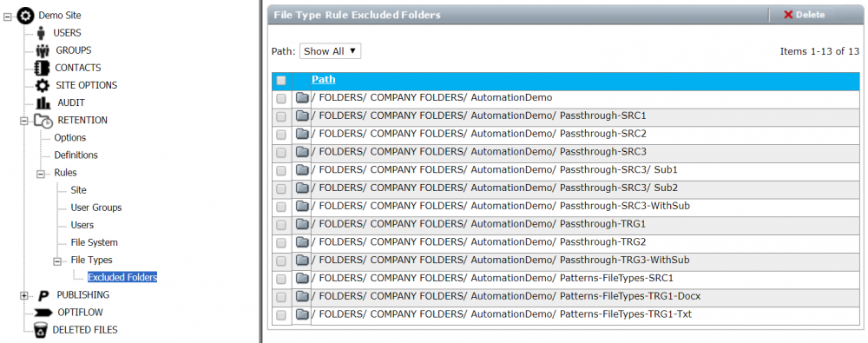The height and width of the screenshot is (343, 868).
Task: Select the Retention folder-clock icon
Action: [43, 120]
